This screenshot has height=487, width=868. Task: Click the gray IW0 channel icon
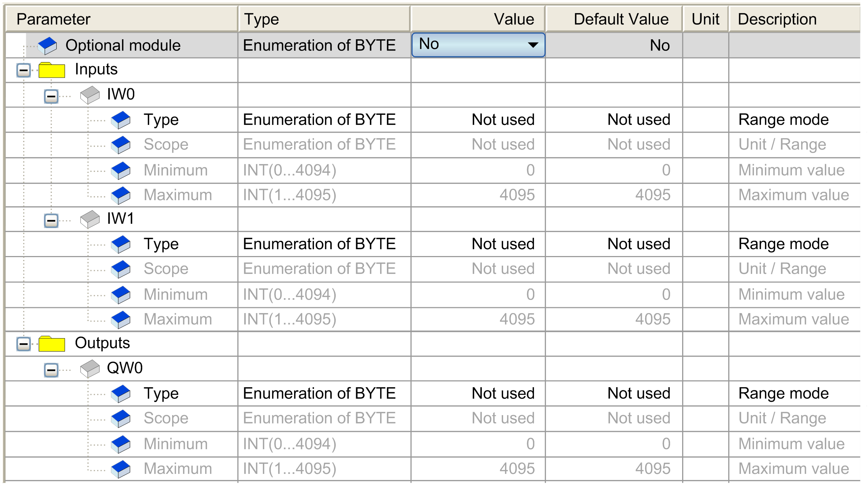(x=90, y=95)
